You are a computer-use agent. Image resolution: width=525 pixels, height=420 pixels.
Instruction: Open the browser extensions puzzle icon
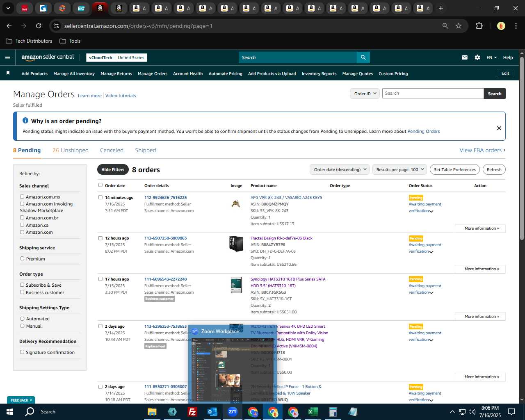(479, 26)
